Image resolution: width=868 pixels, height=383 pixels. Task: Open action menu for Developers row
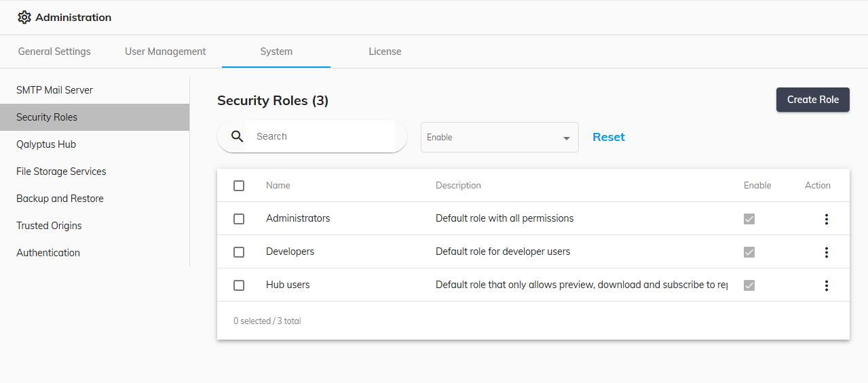[826, 252]
